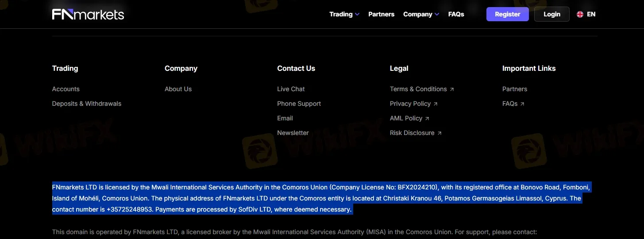The width and height of the screenshot is (644, 239).
Task: Click the highlighted FNmarkets LTD license paragraph
Action: pos(321,198)
